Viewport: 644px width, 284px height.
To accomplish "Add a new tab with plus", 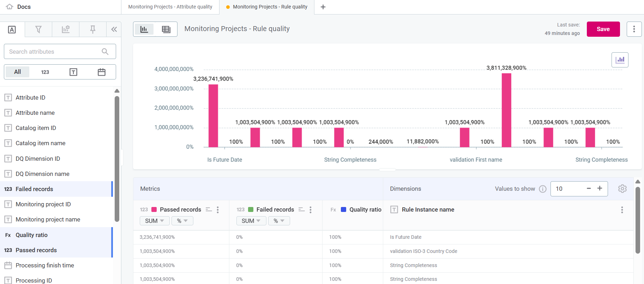I will pyautogui.click(x=323, y=7).
